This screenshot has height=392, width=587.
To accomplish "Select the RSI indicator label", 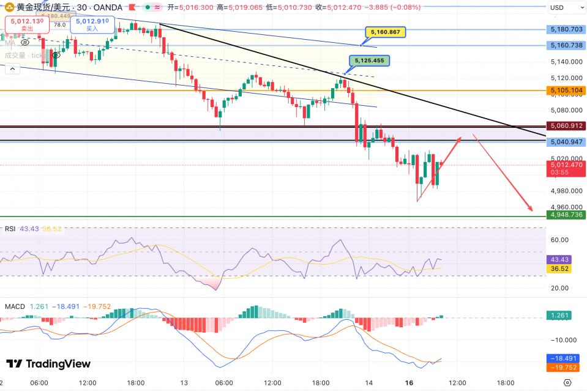I will coord(10,229).
